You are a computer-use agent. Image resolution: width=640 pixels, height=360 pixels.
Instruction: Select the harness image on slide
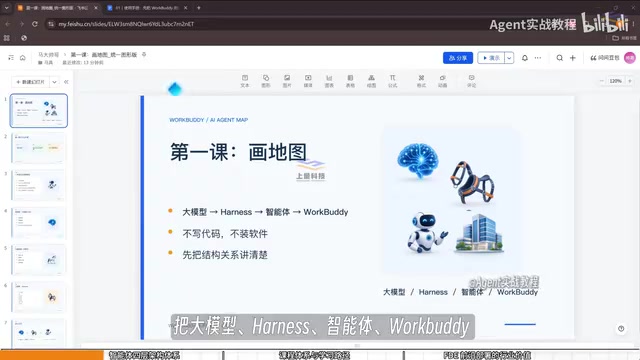coord(472,182)
